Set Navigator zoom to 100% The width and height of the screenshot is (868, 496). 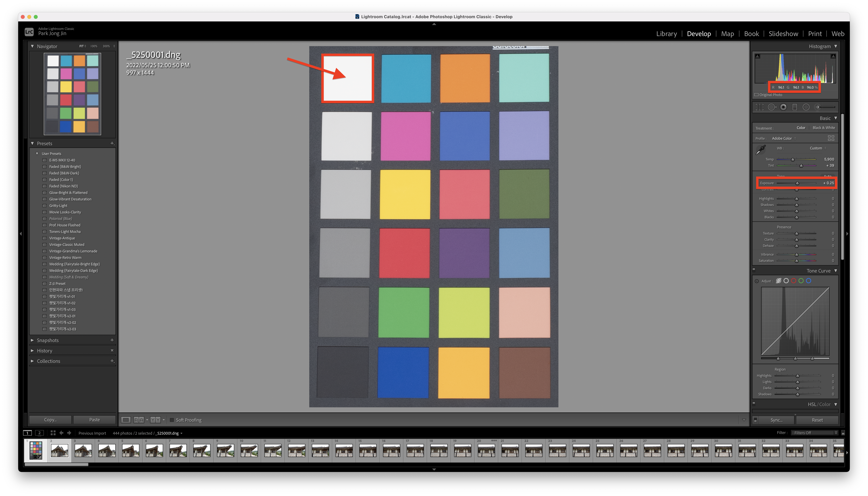(x=94, y=46)
